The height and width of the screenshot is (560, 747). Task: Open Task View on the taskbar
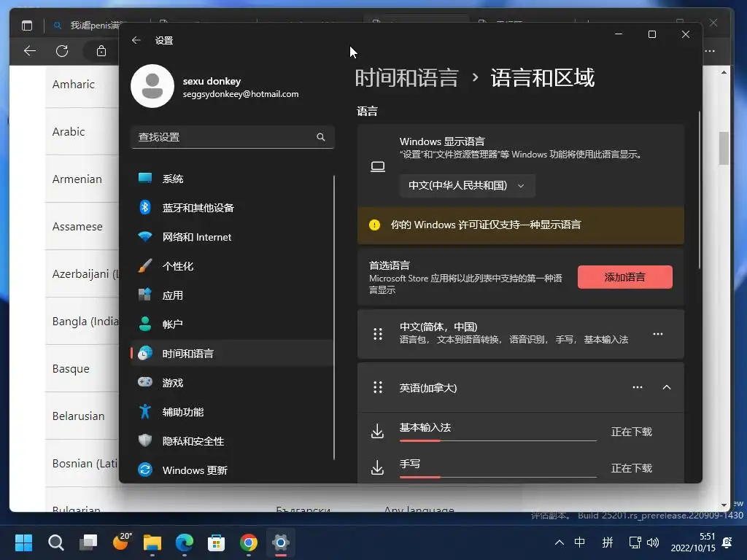click(88, 542)
